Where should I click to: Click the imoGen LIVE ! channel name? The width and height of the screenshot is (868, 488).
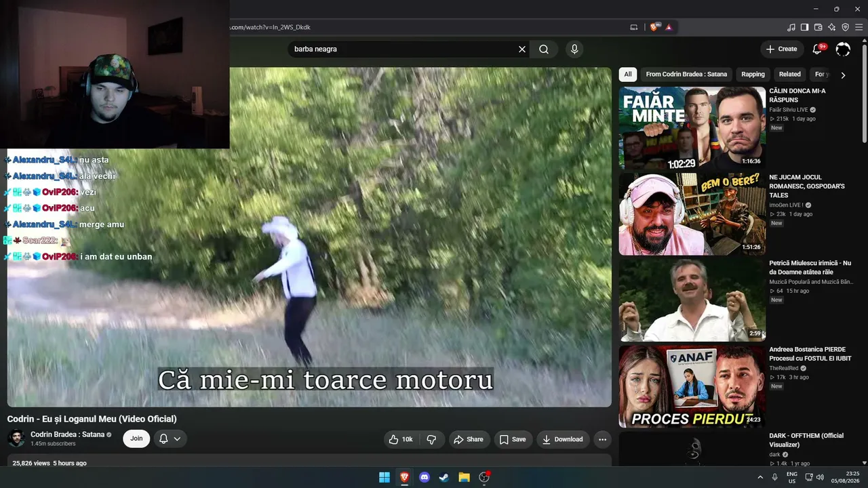tap(786, 205)
